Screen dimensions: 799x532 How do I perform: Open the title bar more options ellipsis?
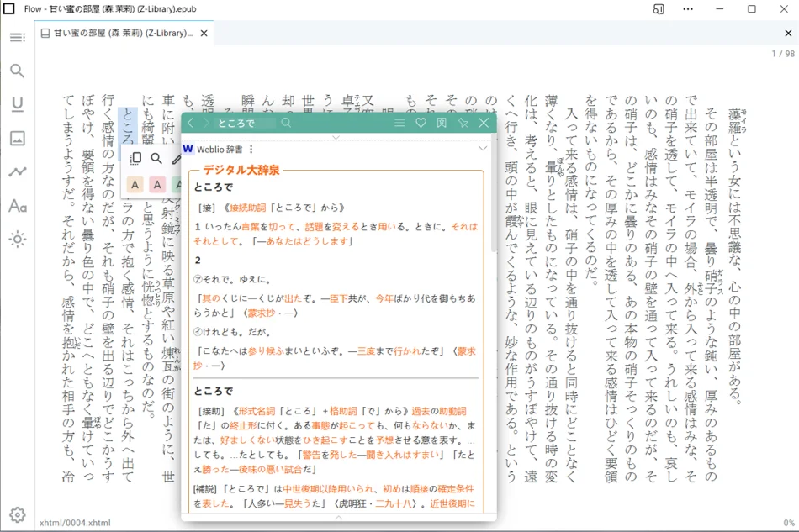[688, 9]
